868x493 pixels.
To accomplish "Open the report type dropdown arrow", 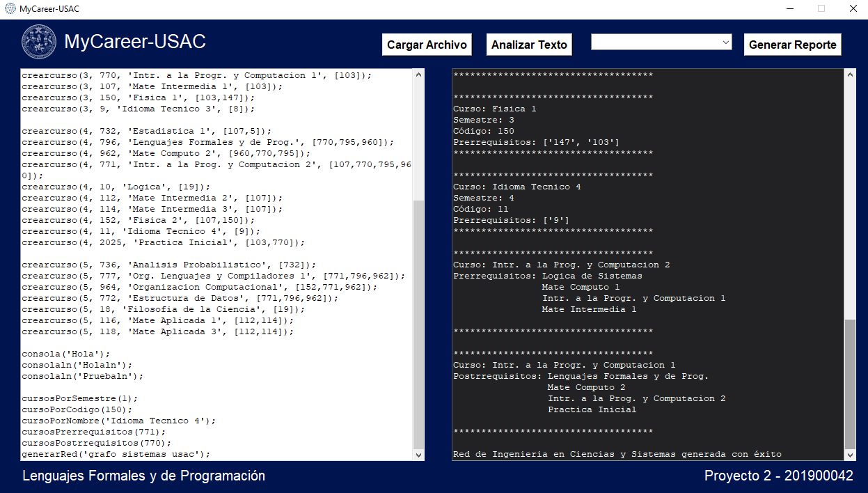I will tap(725, 42).
